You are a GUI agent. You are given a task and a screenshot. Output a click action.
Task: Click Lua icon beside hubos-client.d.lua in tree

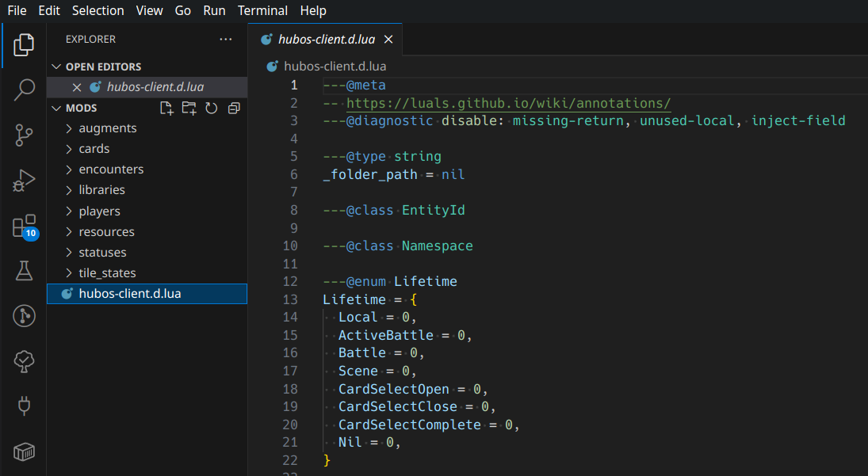click(67, 294)
